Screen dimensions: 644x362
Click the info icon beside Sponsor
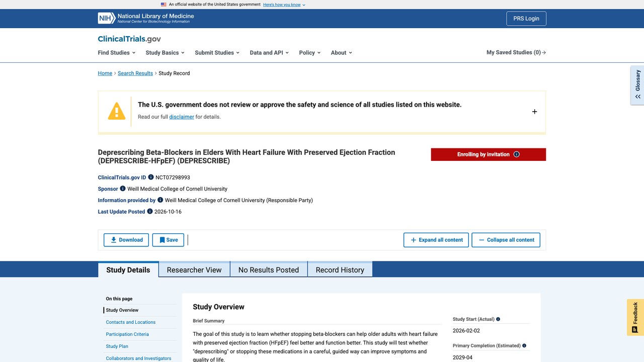[x=123, y=189]
